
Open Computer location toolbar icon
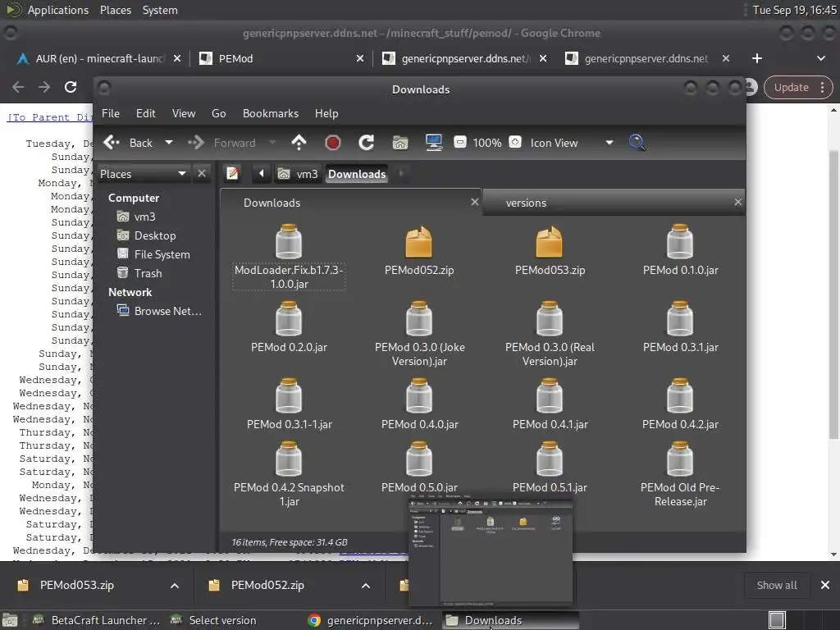[434, 143]
